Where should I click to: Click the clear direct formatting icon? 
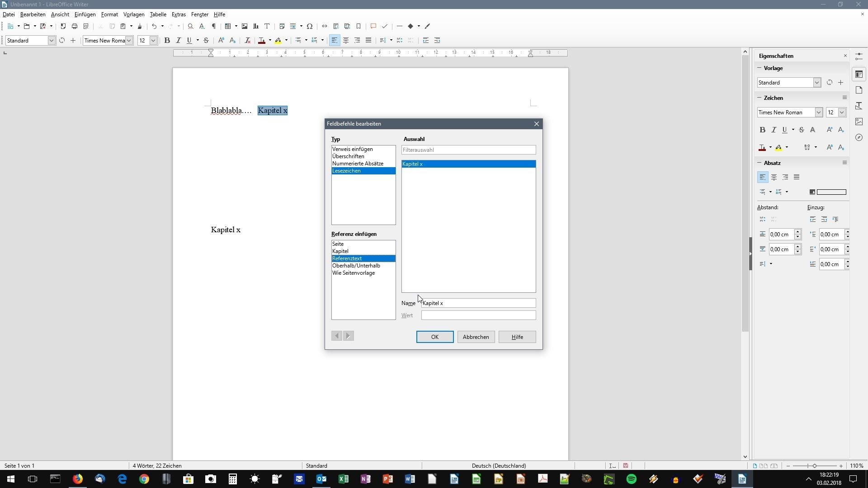(247, 40)
